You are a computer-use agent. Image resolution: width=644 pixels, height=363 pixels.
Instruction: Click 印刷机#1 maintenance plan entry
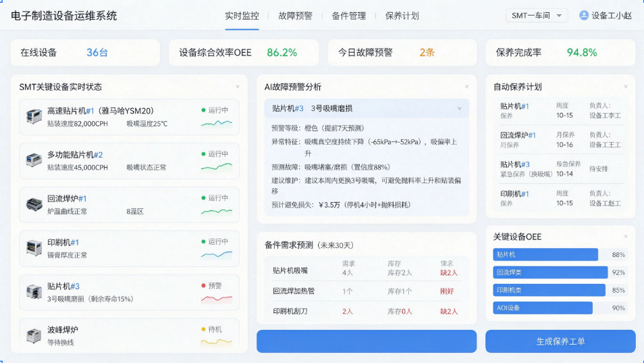560,198
